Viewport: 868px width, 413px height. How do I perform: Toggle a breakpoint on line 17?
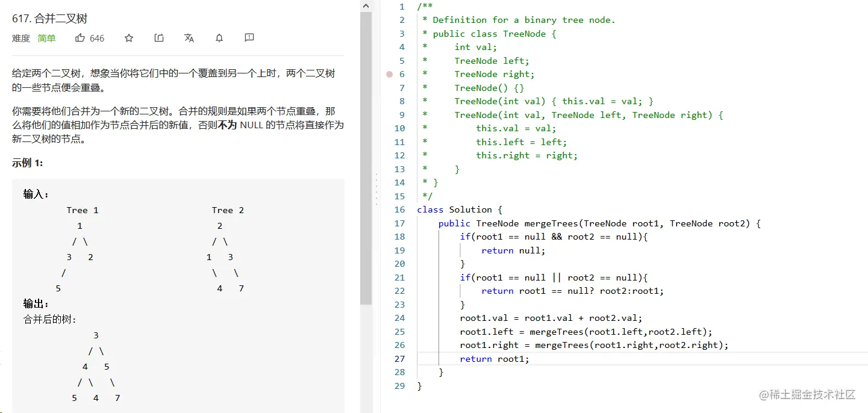(389, 223)
